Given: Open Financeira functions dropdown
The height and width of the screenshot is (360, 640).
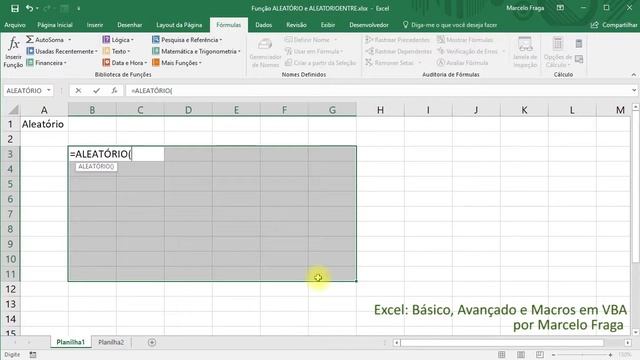Looking at the screenshot, I should [x=46, y=62].
